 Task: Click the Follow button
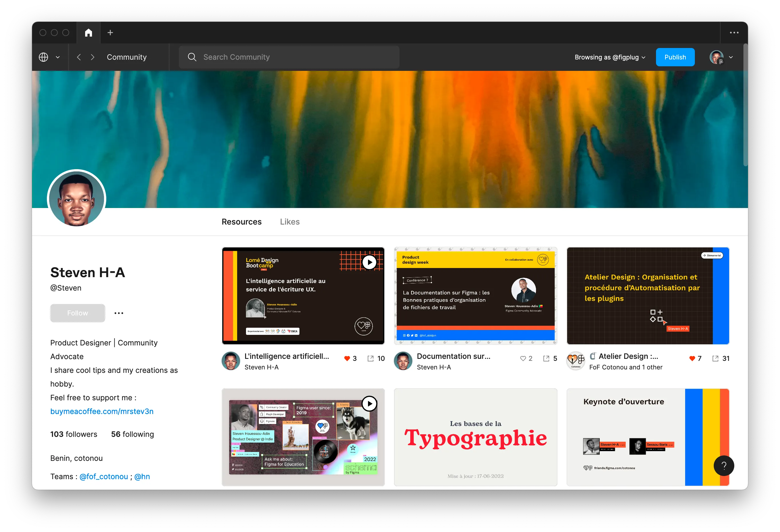point(77,313)
